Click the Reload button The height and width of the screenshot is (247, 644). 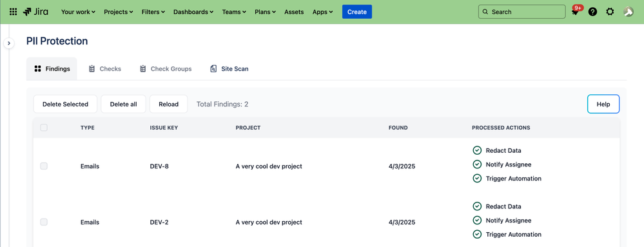click(x=169, y=104)
